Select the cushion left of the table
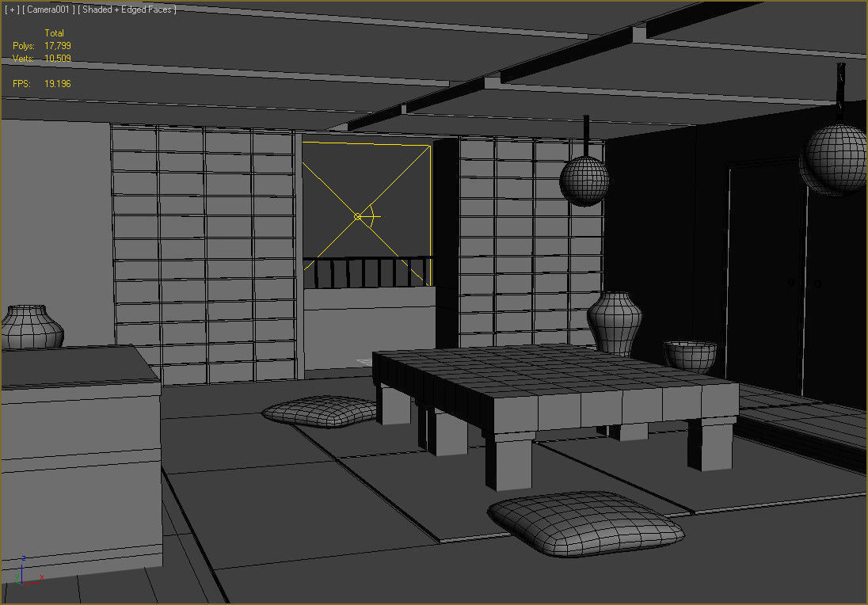 coord(319,411)
